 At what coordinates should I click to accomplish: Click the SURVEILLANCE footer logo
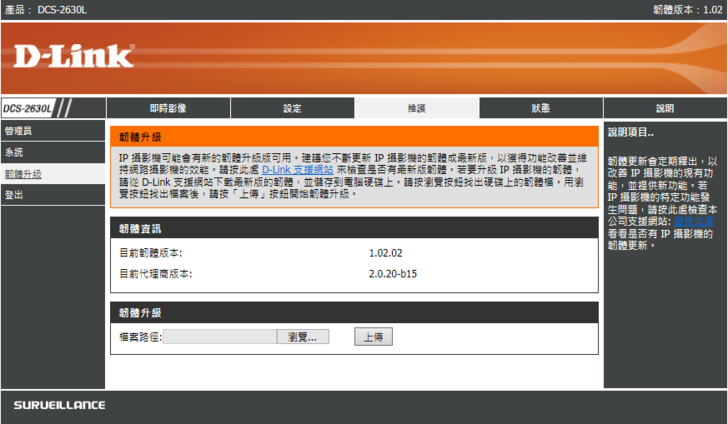(59, 405)
